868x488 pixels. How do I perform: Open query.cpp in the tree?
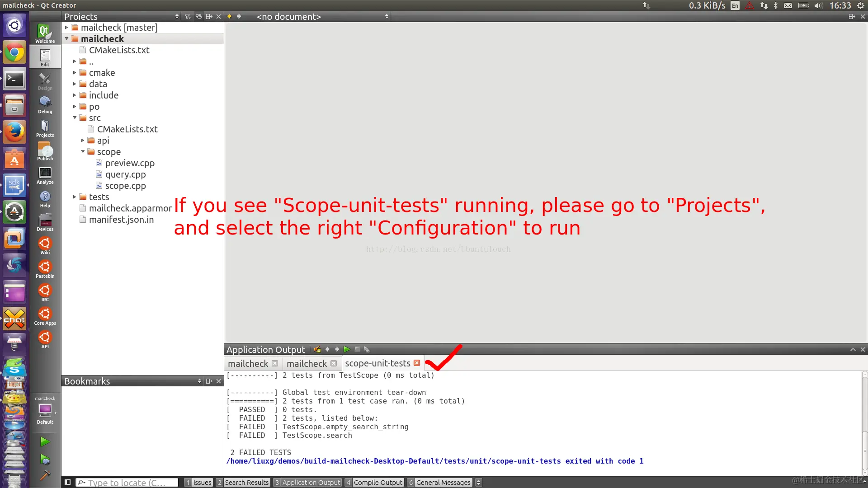click(125, 174)
